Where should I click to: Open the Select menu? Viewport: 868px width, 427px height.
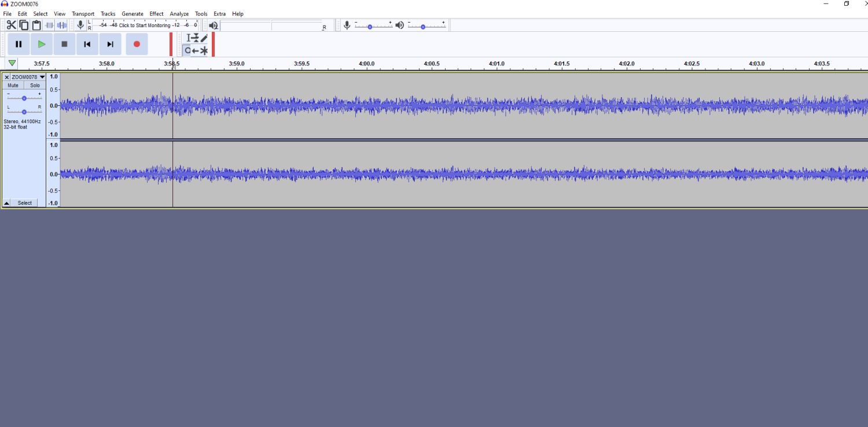point(41,14)
